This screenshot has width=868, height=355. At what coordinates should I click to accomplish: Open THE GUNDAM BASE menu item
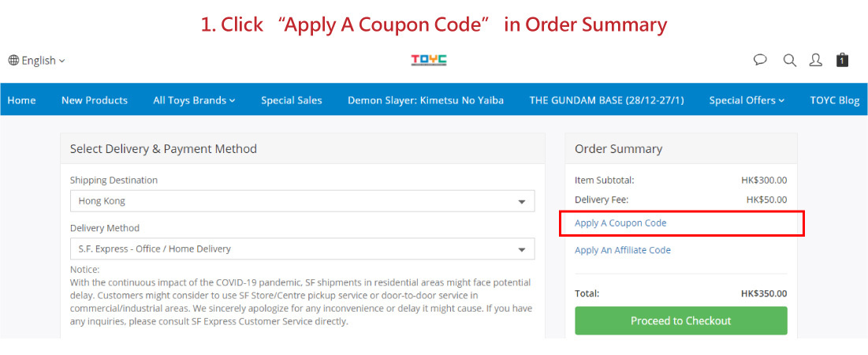click(606, 100)
